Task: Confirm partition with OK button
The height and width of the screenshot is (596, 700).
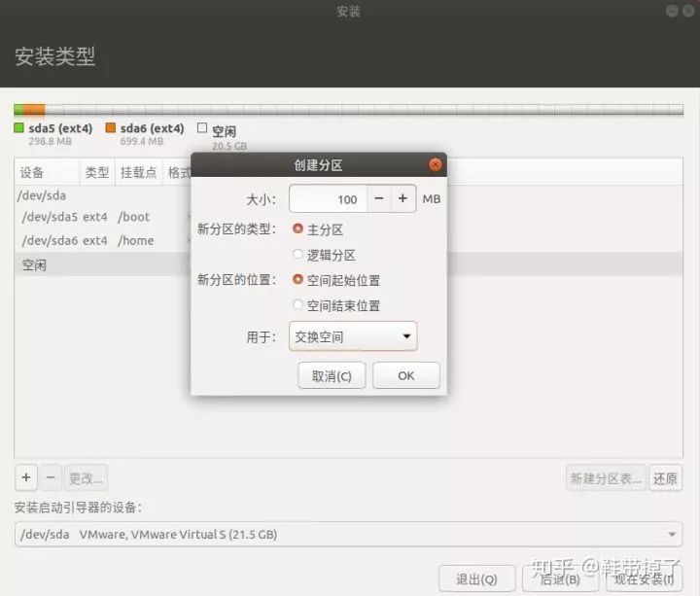Action: 406,375
